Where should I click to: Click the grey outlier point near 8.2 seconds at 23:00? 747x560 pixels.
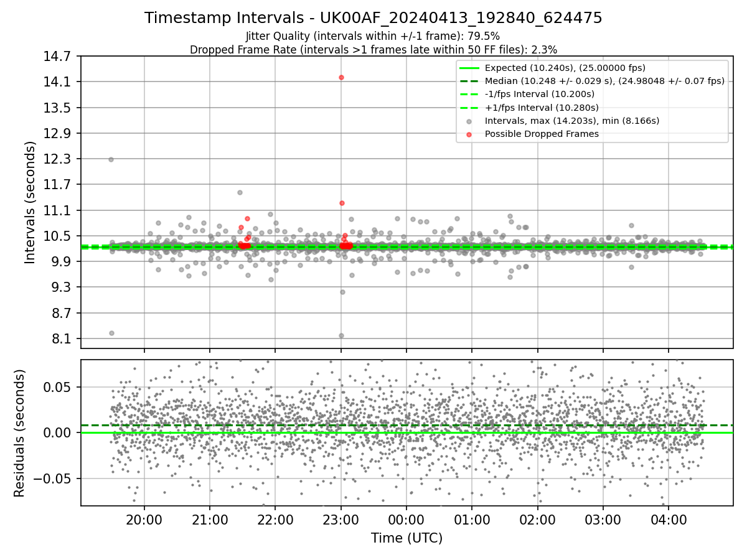tap(341, 335)
